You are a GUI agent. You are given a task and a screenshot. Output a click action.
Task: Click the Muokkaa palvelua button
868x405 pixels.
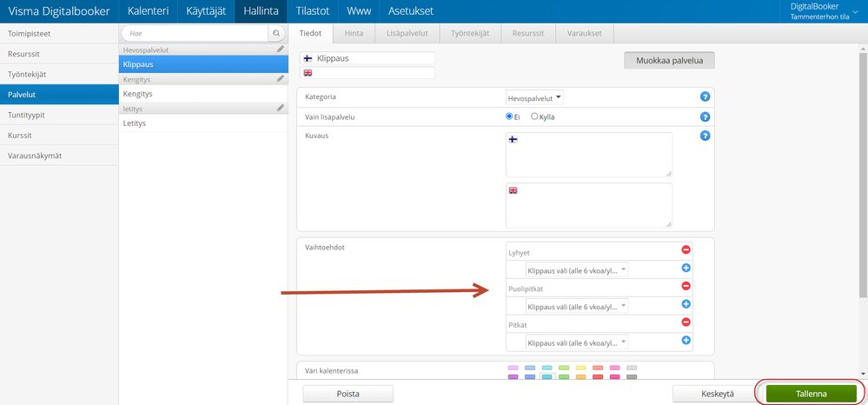[x=669, y=60]
